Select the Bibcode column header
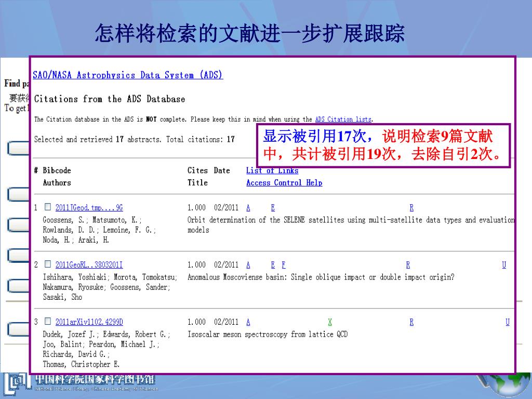This screenshot has width=532, height=399. (57, 170)
